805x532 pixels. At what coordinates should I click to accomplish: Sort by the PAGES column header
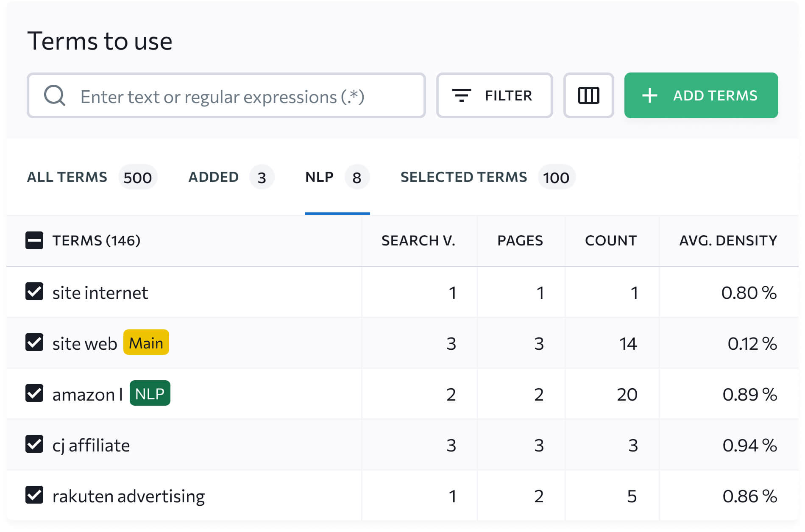point(520,241)
